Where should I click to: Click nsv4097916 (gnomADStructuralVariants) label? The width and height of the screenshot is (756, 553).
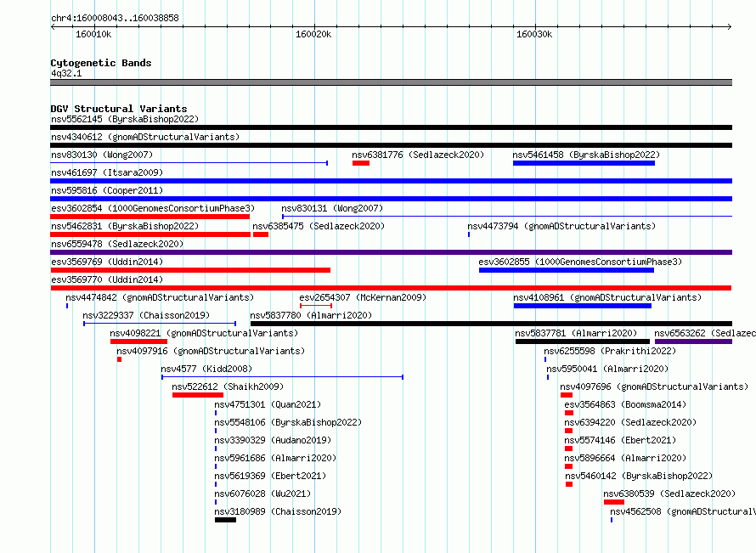tap(211, 351)
